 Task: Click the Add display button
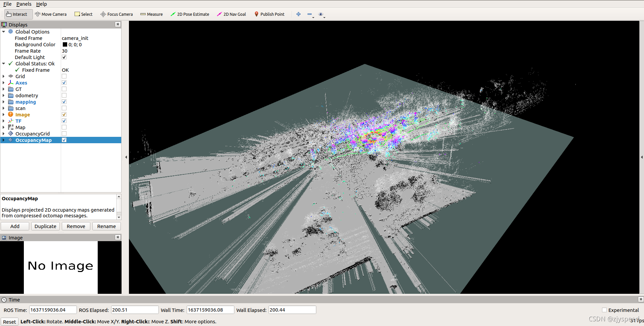point(15,226)
